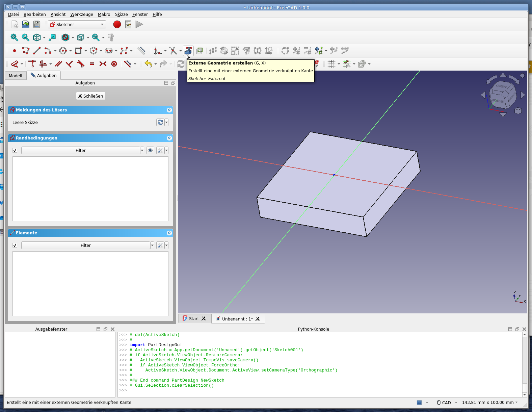Select the Circle sketch tool
The height and width of the screenshot is (412, 532).
click(63, 51)
